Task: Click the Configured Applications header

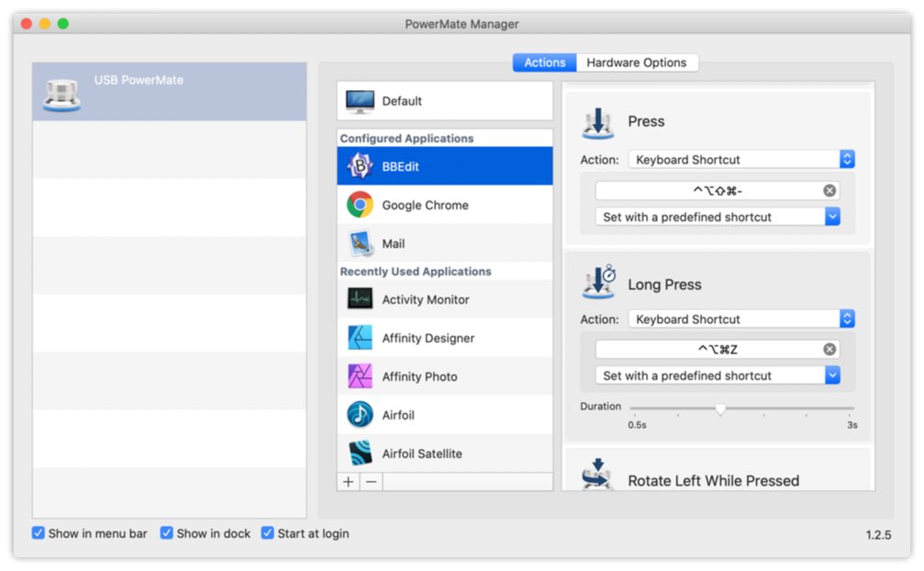Action: (x=406, y=139)
